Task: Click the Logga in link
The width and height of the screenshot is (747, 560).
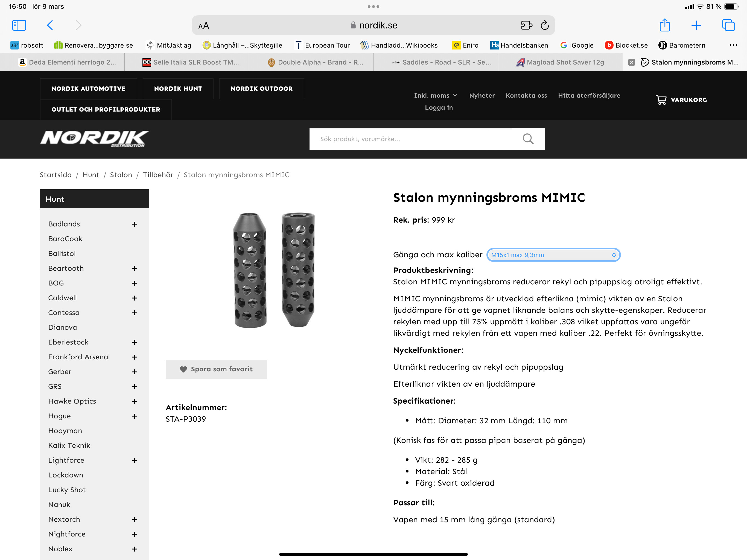Action: pos(439,107)
